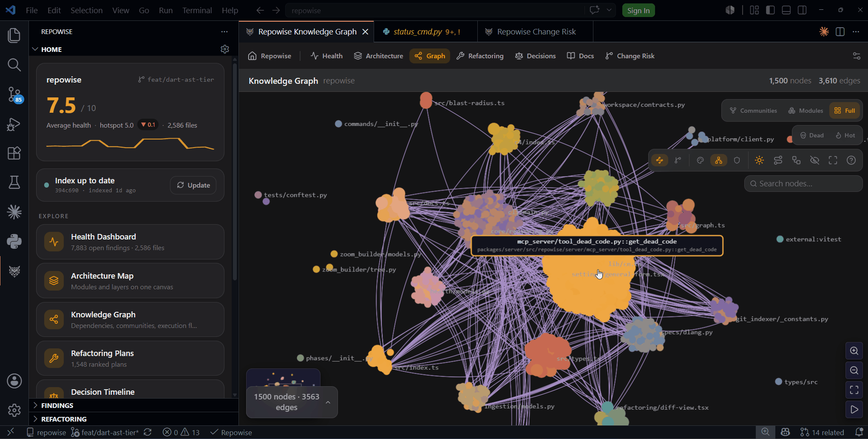Screen dimensions: 868x439
Task: Toggle hidden nodes eye-slash icon
Action: pos(814,160)
